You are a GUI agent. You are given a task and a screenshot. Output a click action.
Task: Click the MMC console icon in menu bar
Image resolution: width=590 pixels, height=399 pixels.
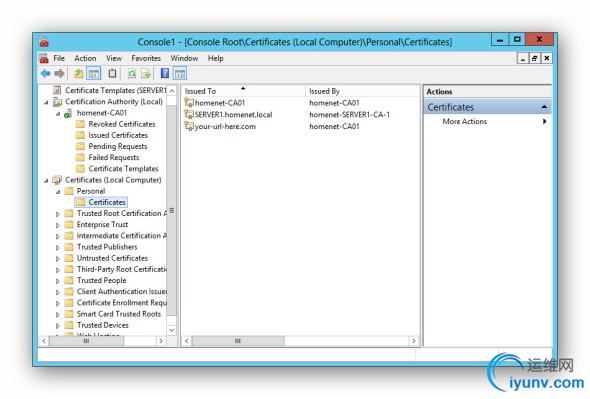[44, 58]
